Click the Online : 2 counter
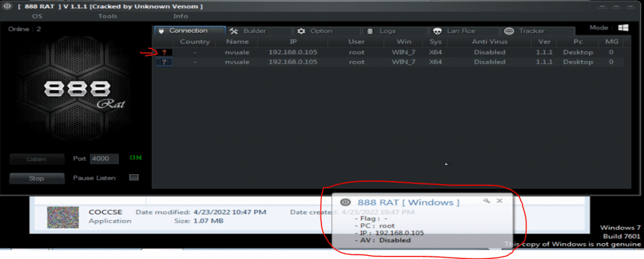The width and height of the screenshot is (644, 259). (x=25, y=29)
